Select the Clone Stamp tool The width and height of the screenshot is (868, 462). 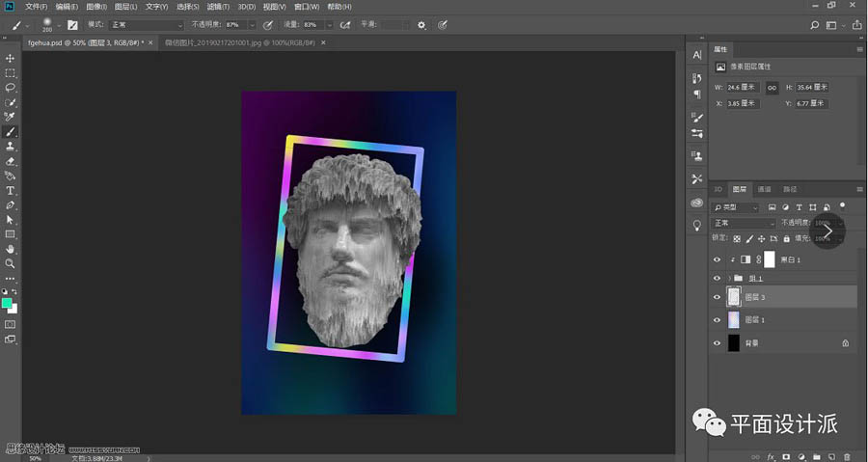click(11, 146)
